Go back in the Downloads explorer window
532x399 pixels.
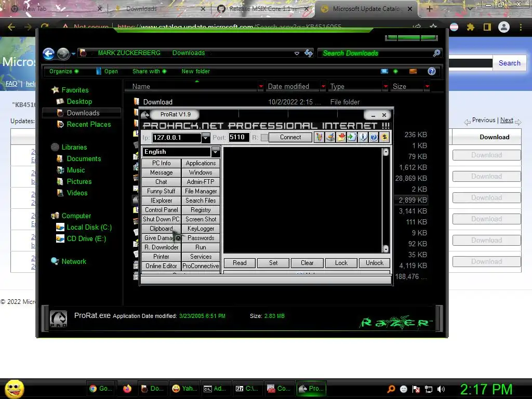[49, 54]
